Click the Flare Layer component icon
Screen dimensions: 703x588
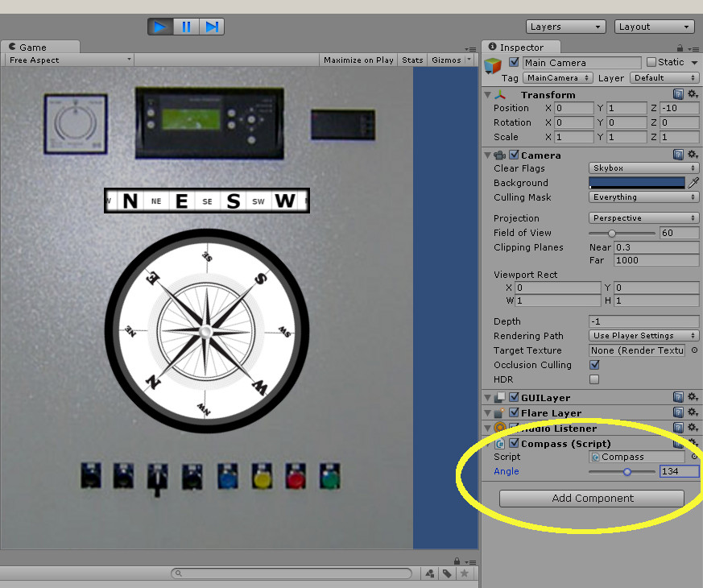501,412
